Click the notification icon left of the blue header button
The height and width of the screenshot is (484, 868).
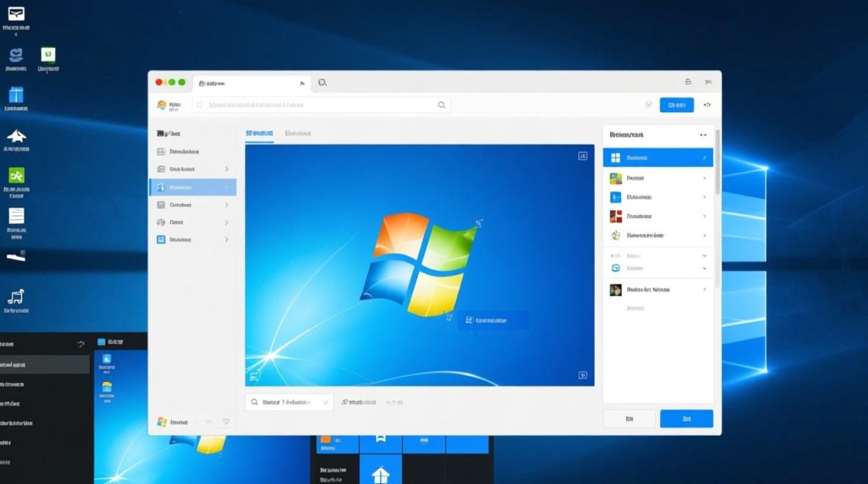click(648, 105)
